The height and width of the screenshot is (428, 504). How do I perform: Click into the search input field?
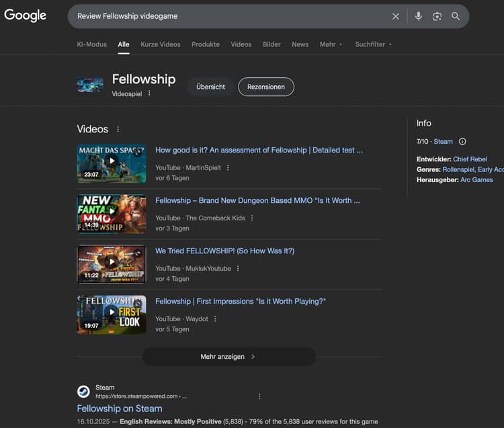point(228,16)
